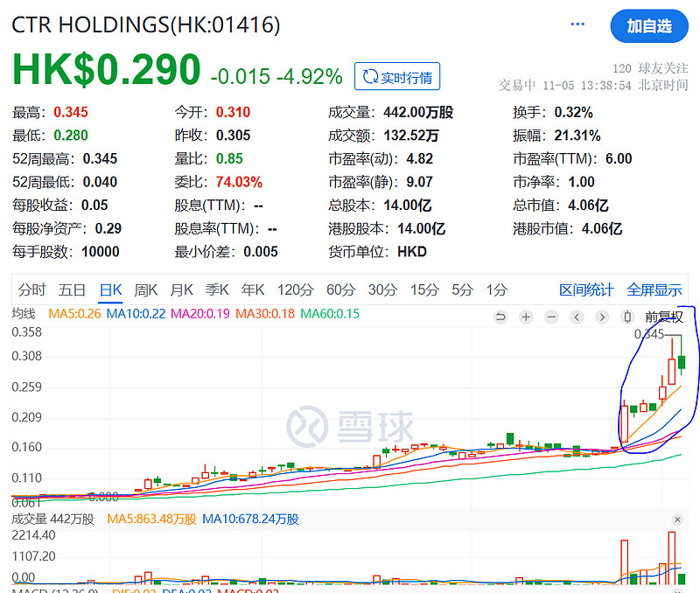Click the 实时行情 real-time quote button
The image size is (700, 593).
tap(397, 76)
